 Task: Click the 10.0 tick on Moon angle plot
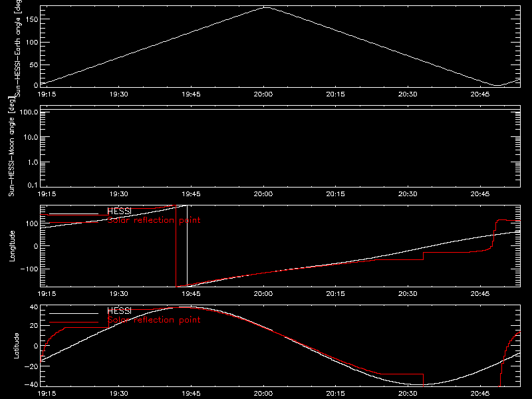point(31,137)
